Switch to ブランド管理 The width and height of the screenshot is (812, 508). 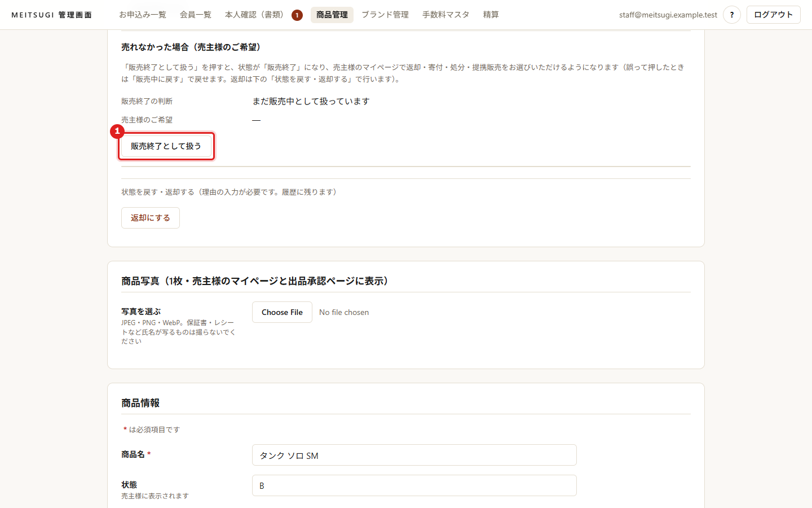pyautogui.click(x=385, y=15)
